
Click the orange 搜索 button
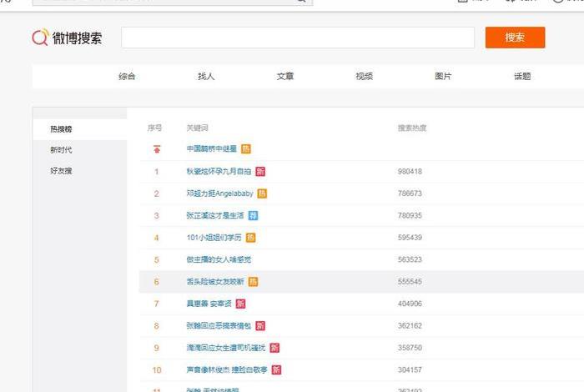tap(515, 38)
